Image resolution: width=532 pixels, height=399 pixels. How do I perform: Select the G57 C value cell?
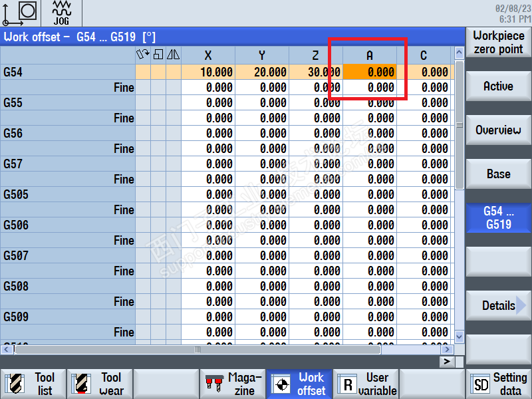click(424, 164)
